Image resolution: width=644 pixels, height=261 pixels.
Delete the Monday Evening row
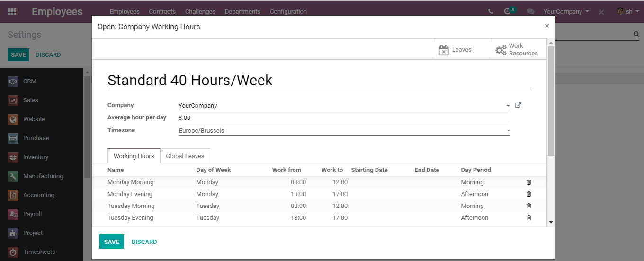529,194
